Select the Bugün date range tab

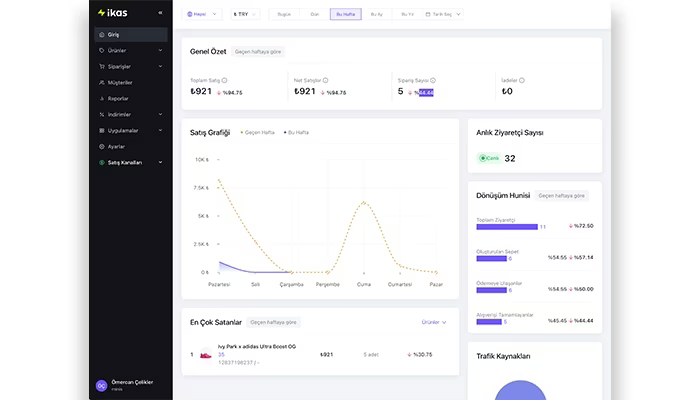click(x=284, y=14)
